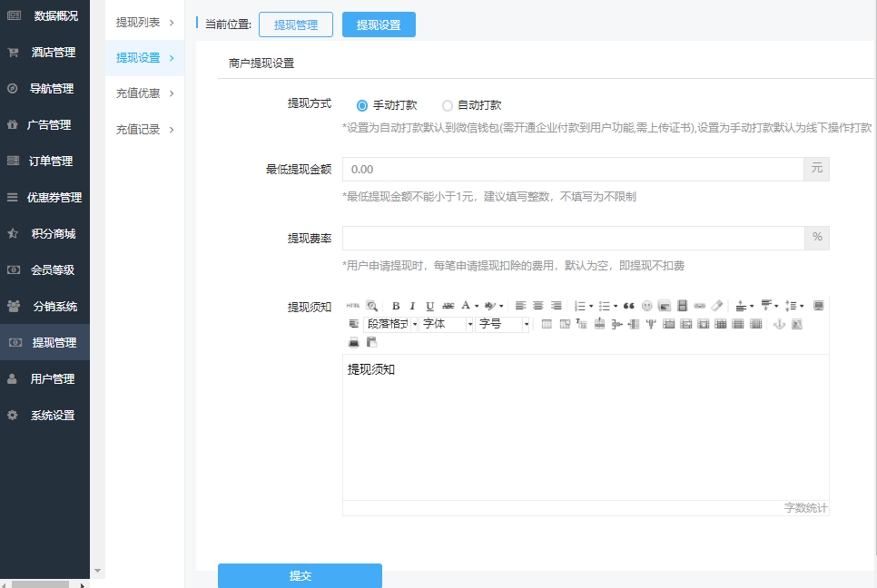This screenshot has height=588, width=877.
Task: Open 广告管理 gift icon in sidebar
Action: click(x=13, y=124)
